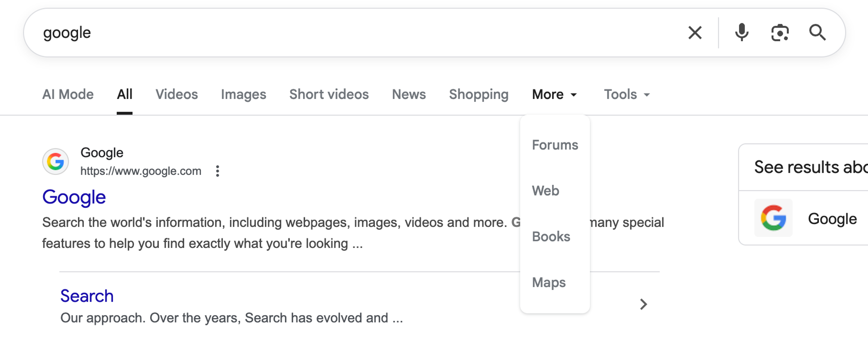Image resolution: width=868 pixels, height=338 pixels.
Task: Open Google Lens image search
Action: (780, 33)
